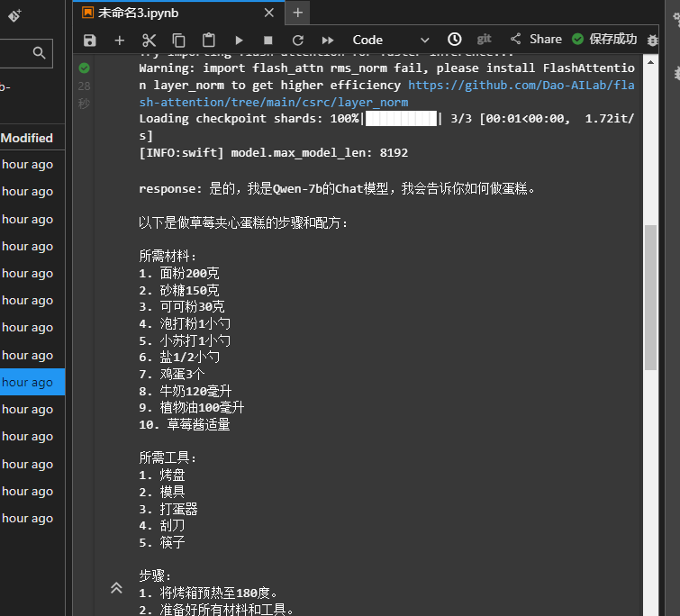The height and width of the screenshot is (616, 680).
Task: Click the 'Loading checkpoint shards' progress bar
Action: tap(401, 118)
